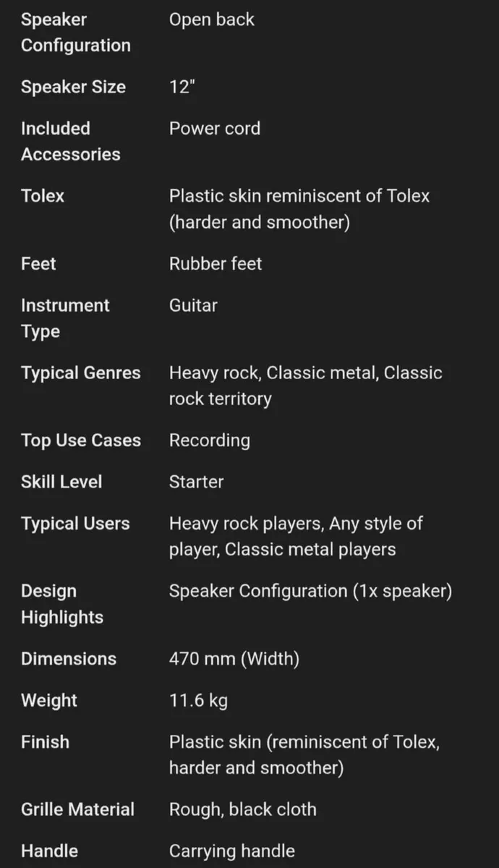499x868 pixels.
Task: Select the Typical Users label
Action: [75, 524]
